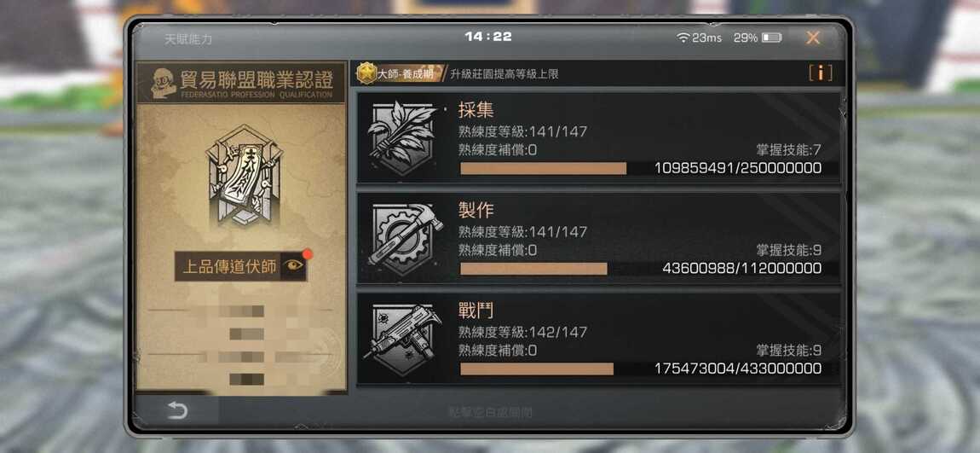Click the gold star master rank badge
980x453 pixels.
[x=366, y=73]
